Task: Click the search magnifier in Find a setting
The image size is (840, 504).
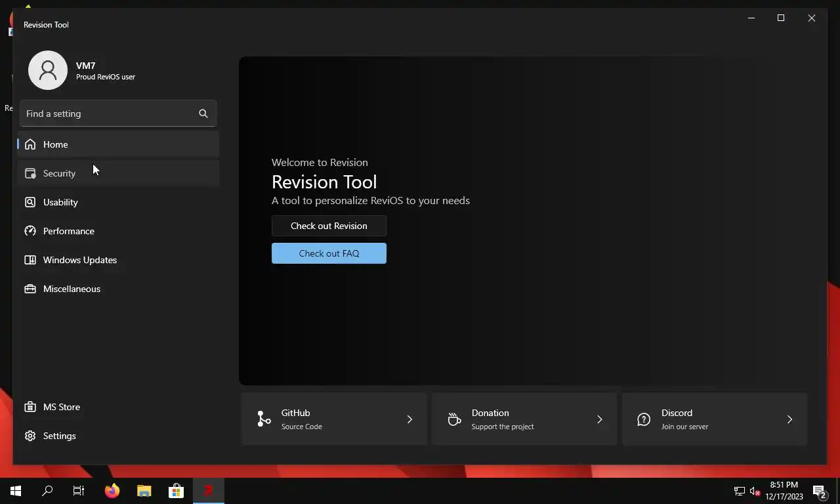Action: coord(203,114)
